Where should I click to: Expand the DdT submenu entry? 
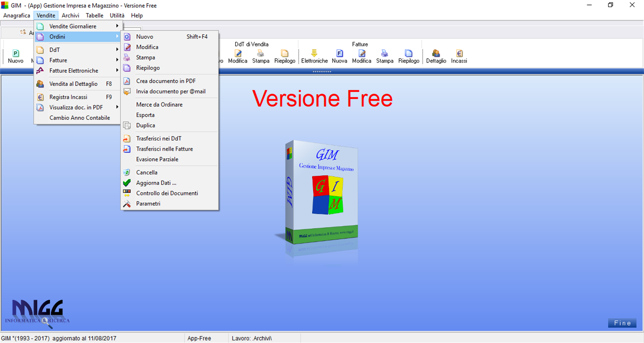(78, 50)
